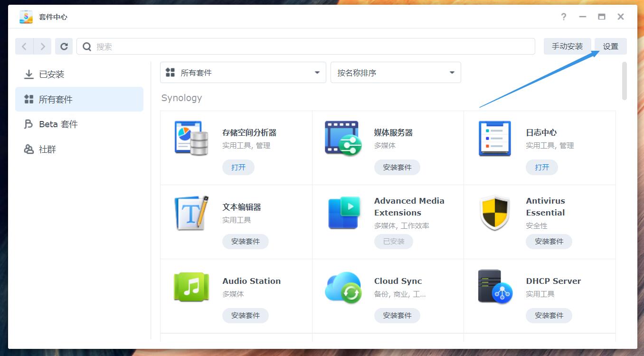Click the grid icon beside 所有套件 in sidebar

click(x=29, y=99)
